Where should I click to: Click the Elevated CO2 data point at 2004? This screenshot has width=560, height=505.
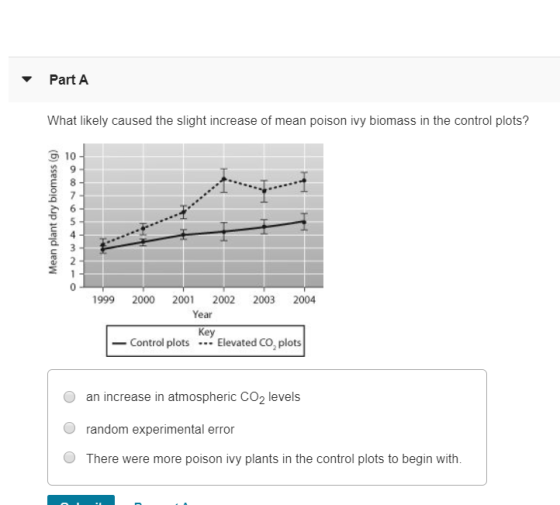click(304, 181)
